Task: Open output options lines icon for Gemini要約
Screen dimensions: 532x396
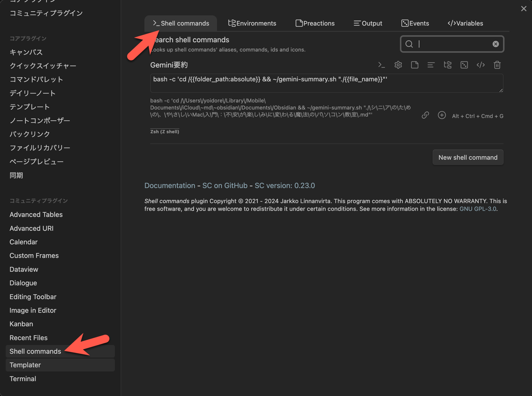Action: [x=431, y=65]
